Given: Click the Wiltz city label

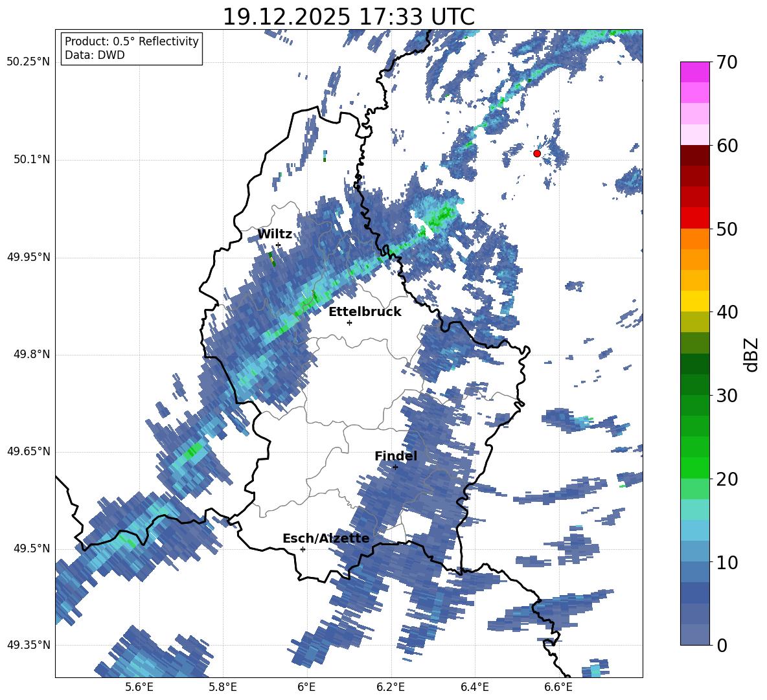Looking at the screenshot, I should (275, 234).
